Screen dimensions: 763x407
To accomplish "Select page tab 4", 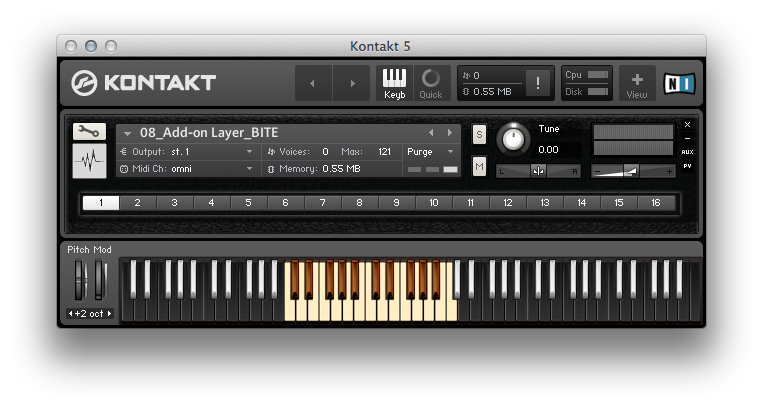I will pyautogui.click(x=212, y=203).
